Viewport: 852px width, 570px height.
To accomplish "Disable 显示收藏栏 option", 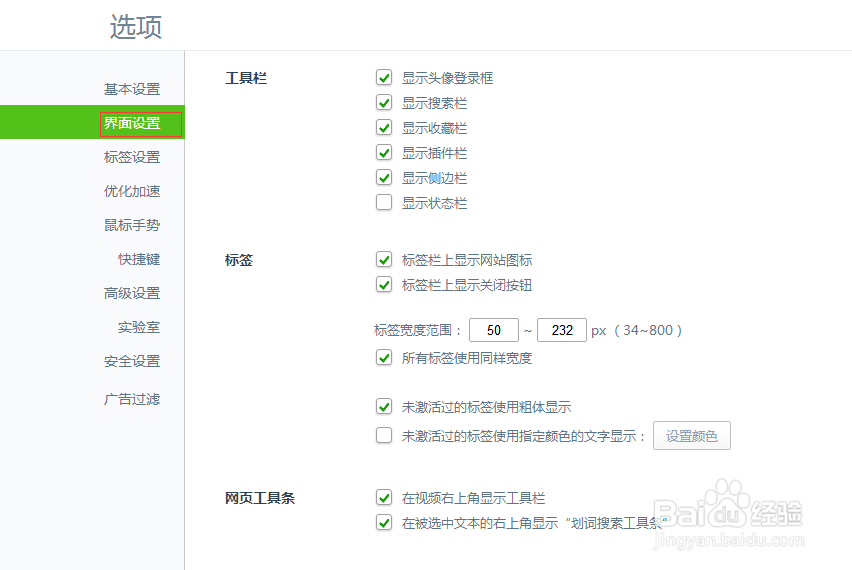I will click(x=384, y=127).
